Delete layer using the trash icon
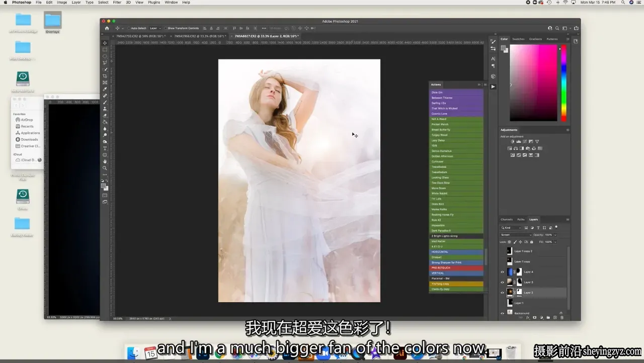The image size is (644, 363). pos(562,318)
